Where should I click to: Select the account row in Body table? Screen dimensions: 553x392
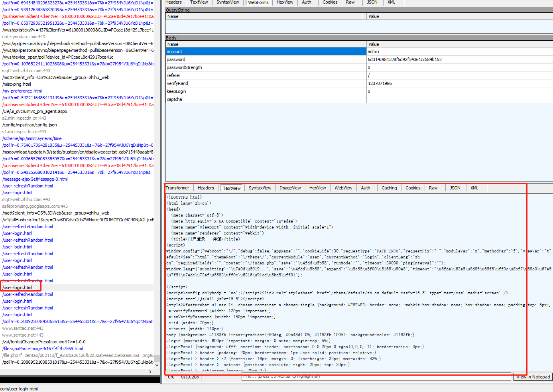[174, 51]
